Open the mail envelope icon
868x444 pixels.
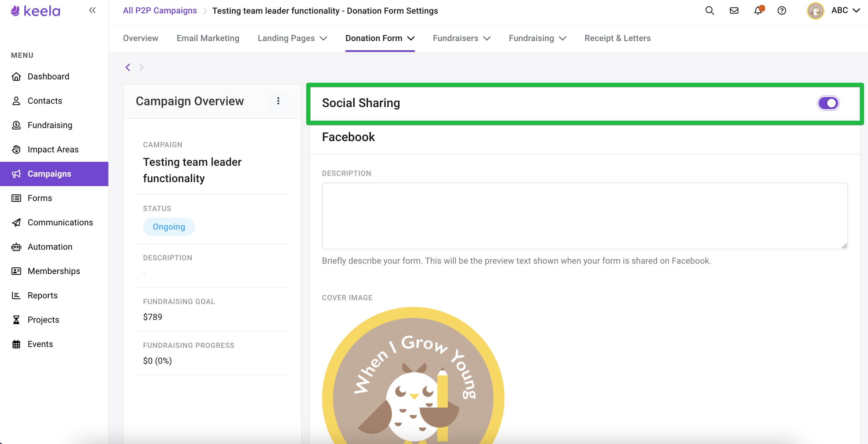[x=734, y=10]
